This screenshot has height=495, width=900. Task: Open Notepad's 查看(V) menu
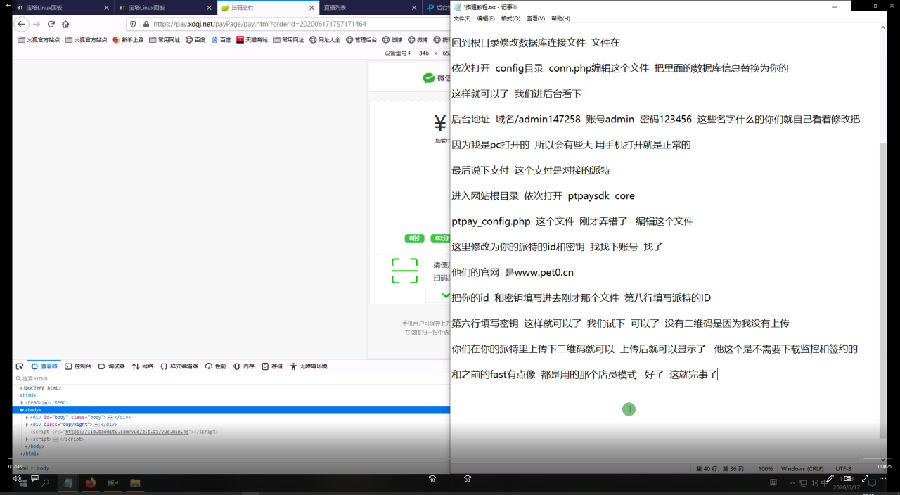pyautogui.click(x=536, y=18)
